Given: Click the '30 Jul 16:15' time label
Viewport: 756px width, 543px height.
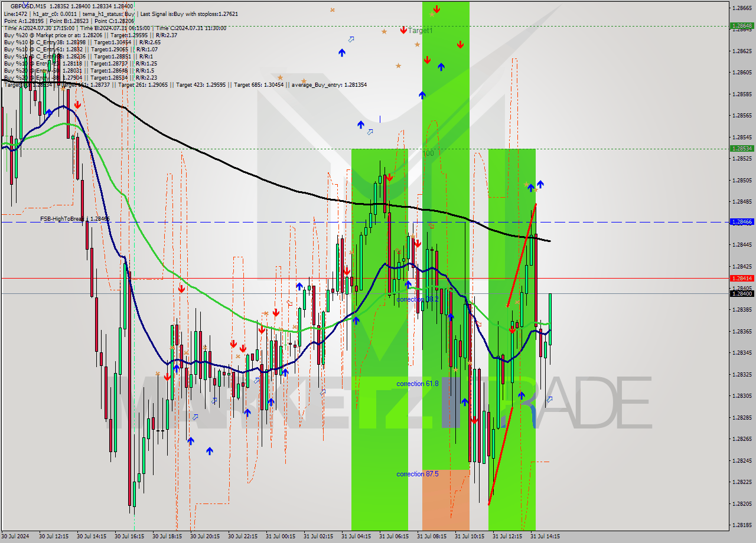Looking at the screenshot, I should [129, 537].
